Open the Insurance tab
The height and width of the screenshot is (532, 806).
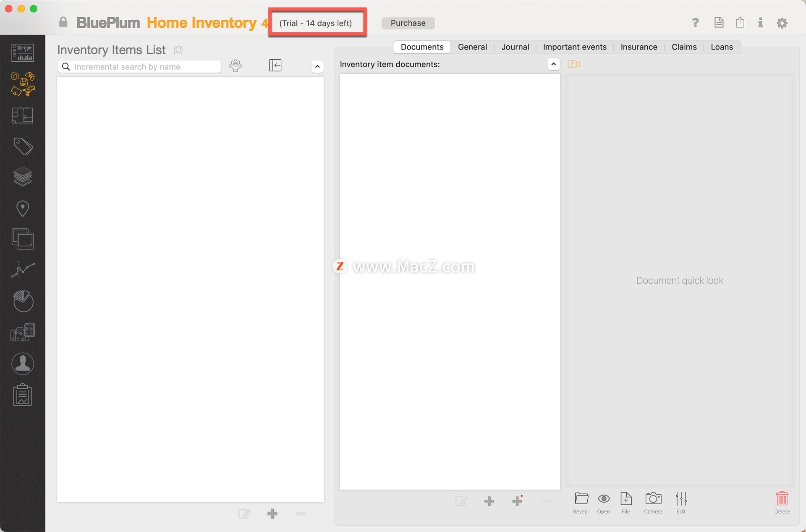tap(639, 47)
